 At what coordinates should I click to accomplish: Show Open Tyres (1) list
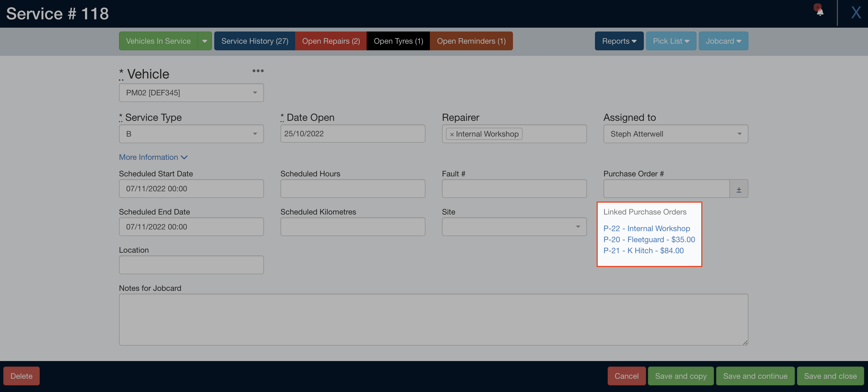(x=398, y=41)
